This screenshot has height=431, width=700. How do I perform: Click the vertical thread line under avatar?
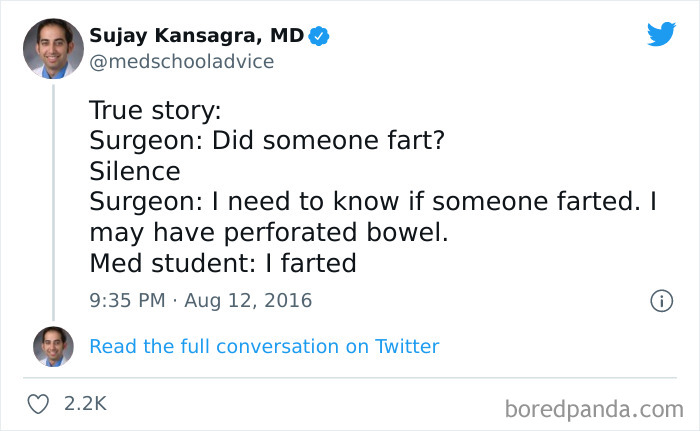click(x=53, y=200)
